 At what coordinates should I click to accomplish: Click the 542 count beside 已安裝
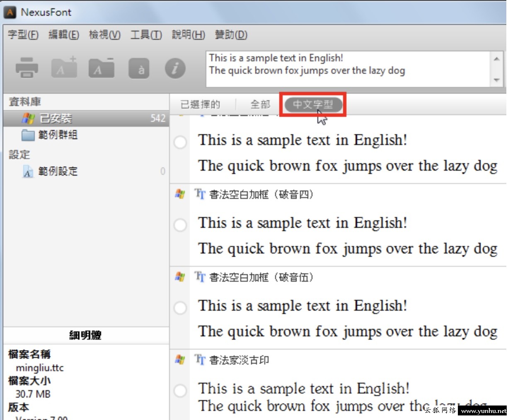(158, 118)
